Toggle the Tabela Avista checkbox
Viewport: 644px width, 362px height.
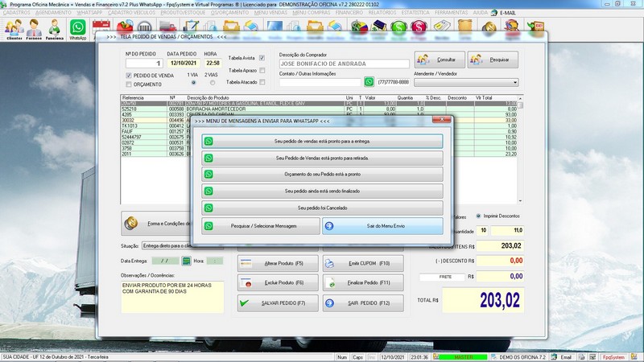tap(262, 59)
